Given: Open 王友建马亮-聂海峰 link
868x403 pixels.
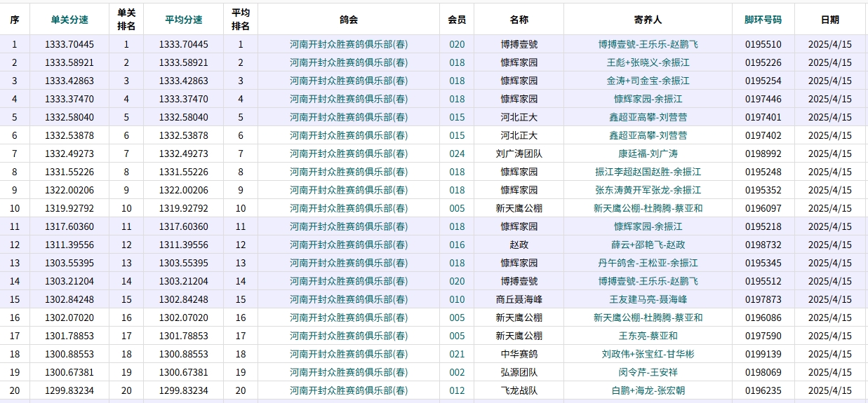Looking at the screenshot, I should [x=648, y=299].
